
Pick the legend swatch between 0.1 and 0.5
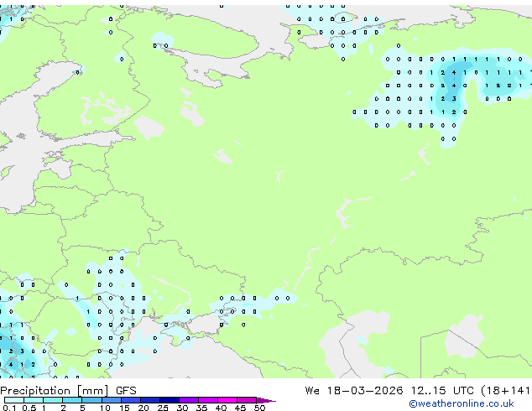click(x=14, y=400)
